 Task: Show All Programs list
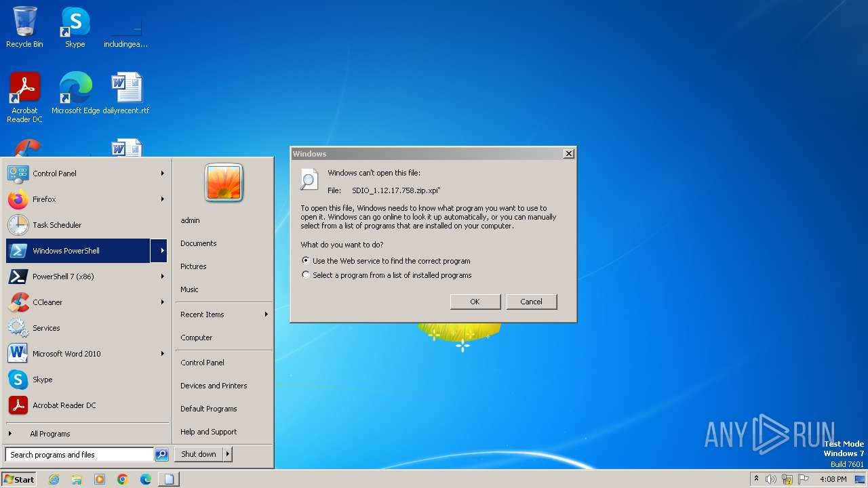click(x=87, y=434)
